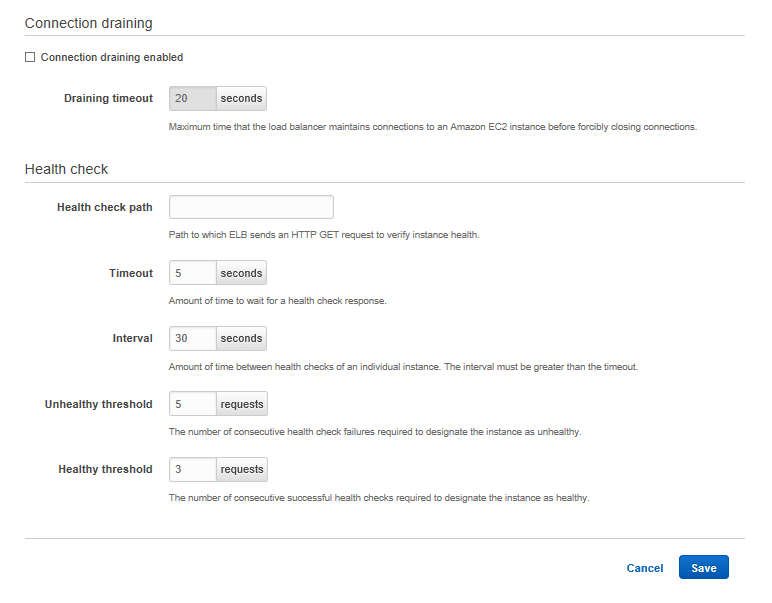Click the 'Draining timeout' field label
Viewport: 772px width, 603px height.
(108, 99)
